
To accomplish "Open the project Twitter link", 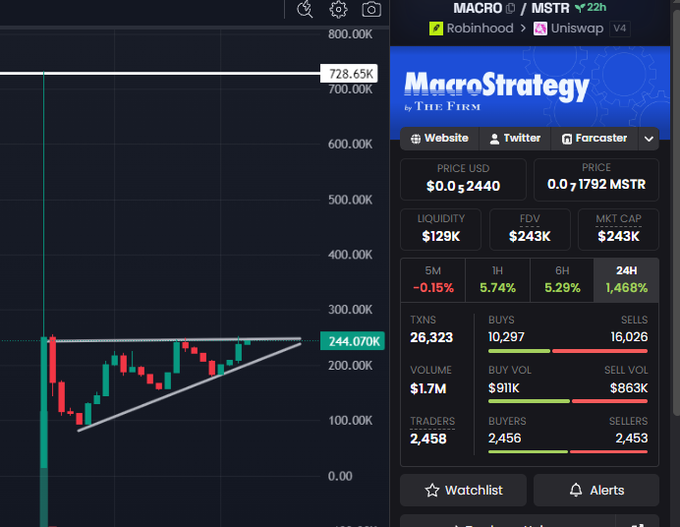I will coord(515,138).
